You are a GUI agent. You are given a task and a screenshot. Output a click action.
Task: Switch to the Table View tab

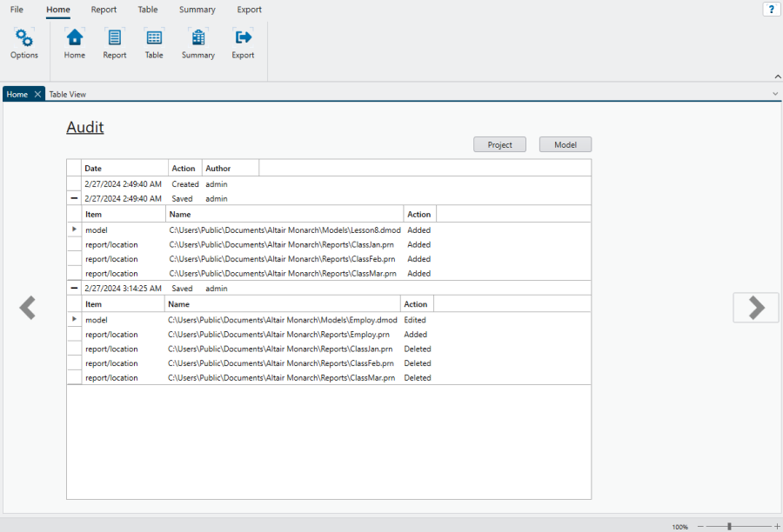(x=67, y=94)
